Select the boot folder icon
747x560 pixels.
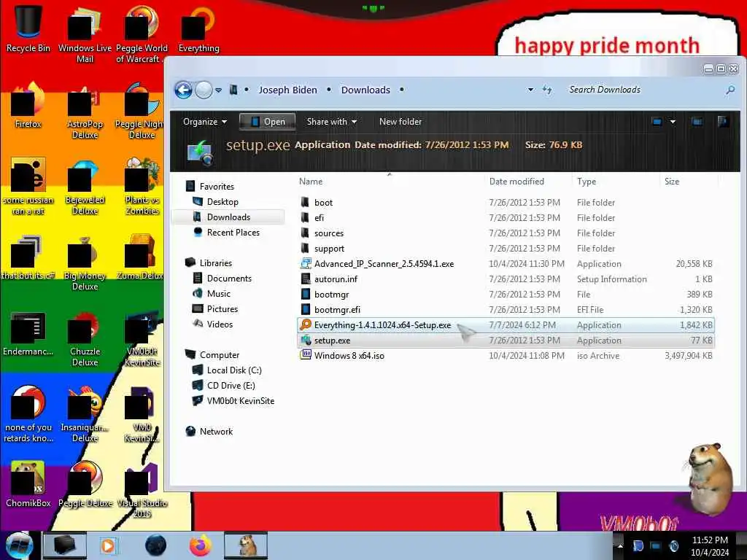[306, 202]
